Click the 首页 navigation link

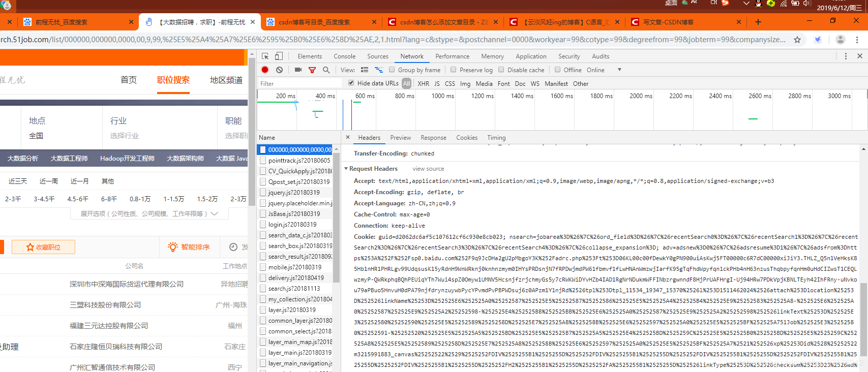tap(129, 80)
